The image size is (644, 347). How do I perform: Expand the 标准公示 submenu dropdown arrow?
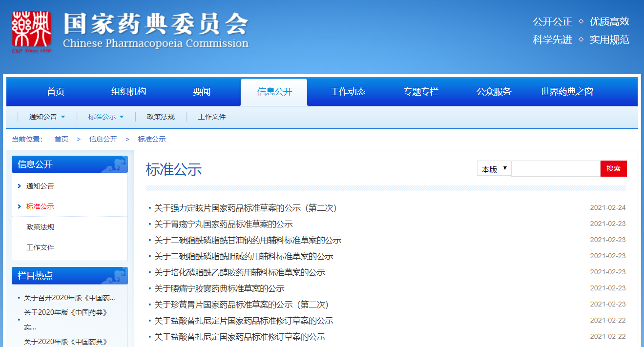[x=122, y=117]
